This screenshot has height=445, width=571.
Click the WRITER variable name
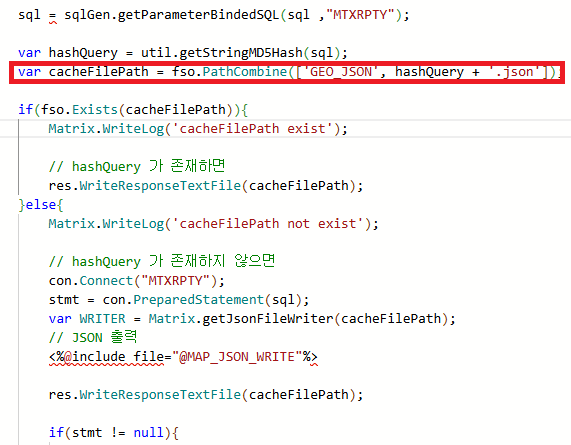point(102,319)
